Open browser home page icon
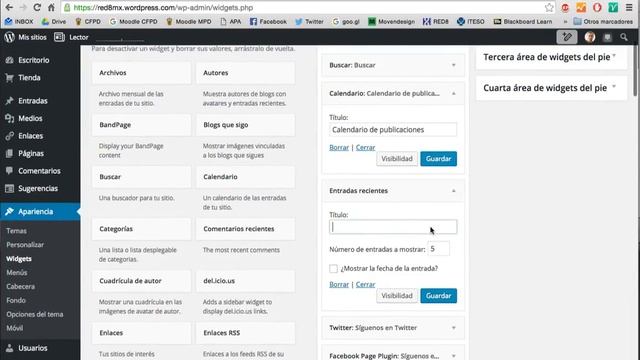640x360 pixels. click(x=51, y=7)
